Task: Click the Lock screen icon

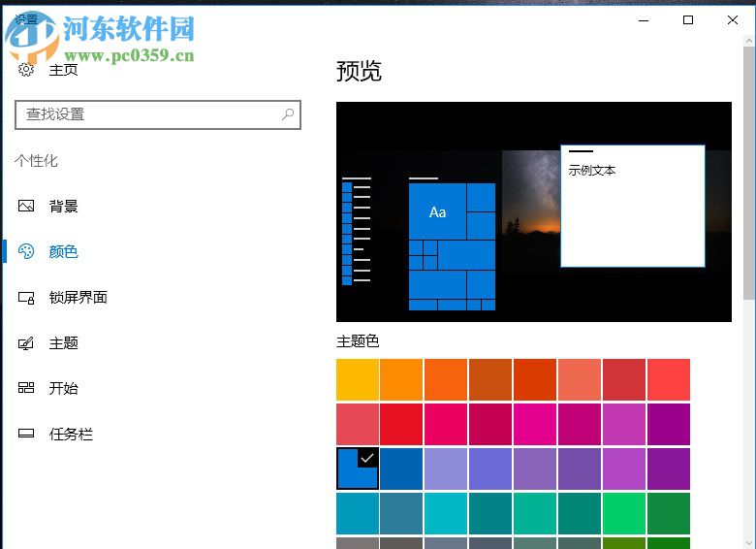Action: (x=26, y=298)
